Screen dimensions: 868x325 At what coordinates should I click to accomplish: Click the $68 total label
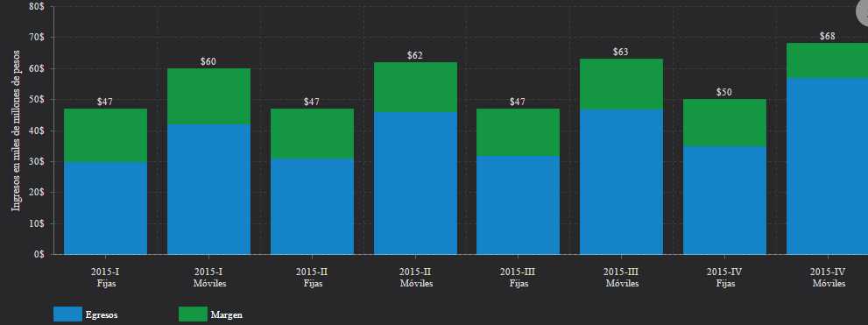827,37
